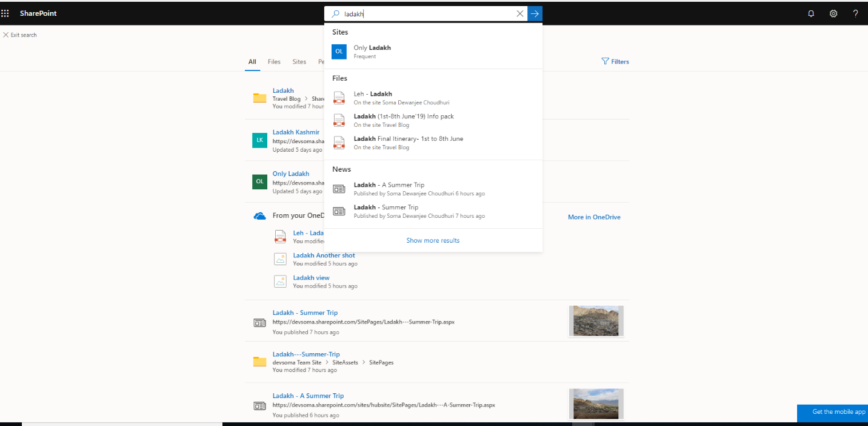Click Show more results

(433, 240)
